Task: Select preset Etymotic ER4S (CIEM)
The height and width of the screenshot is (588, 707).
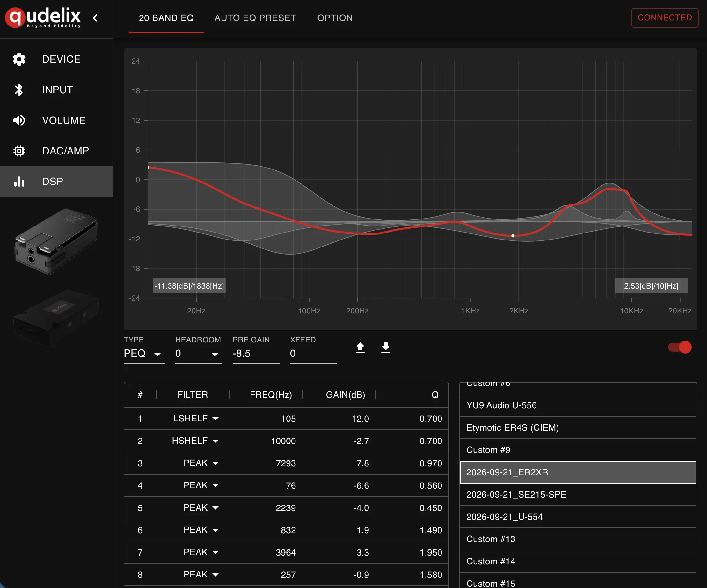Action: coord(578,427)
